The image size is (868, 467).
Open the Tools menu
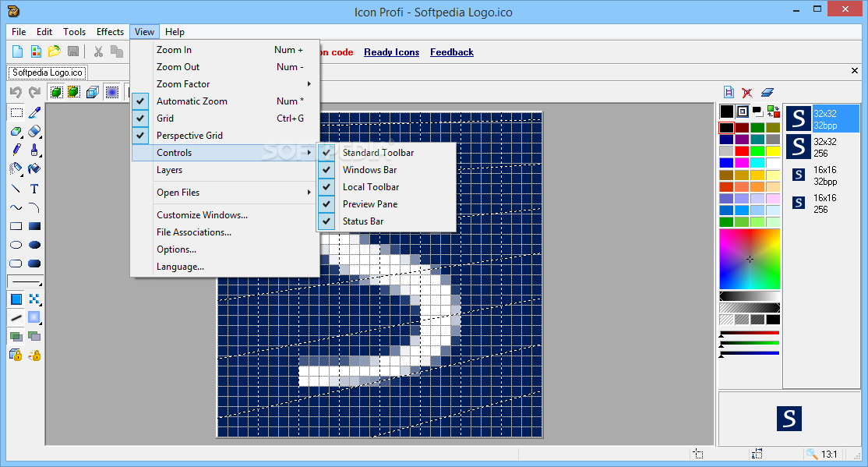(74, 32)
